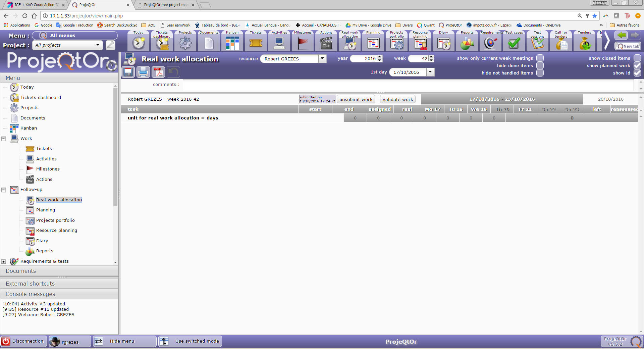Export work allocation to PDF
The width and height of the screenshot is (644, 349).
click(x=158, y=72)
